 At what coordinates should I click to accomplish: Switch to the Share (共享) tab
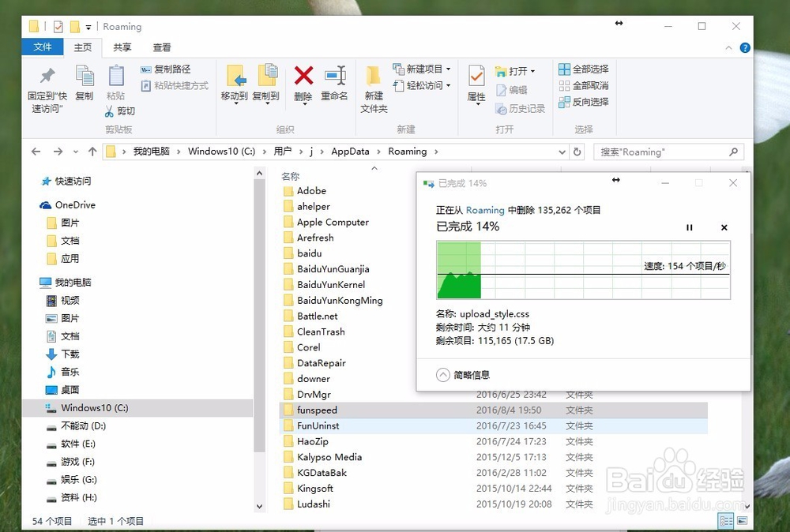122,47
